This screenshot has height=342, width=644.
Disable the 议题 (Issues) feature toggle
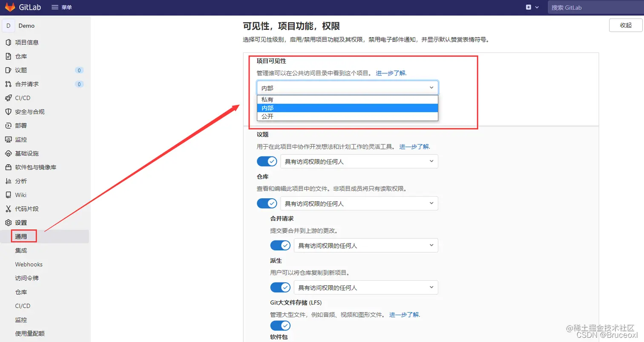[267, 161]
